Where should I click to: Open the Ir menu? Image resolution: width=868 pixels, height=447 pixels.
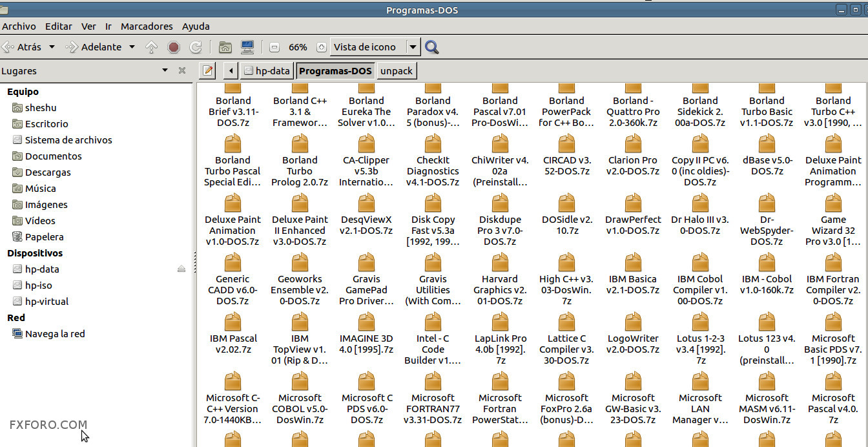pos(108,26)
